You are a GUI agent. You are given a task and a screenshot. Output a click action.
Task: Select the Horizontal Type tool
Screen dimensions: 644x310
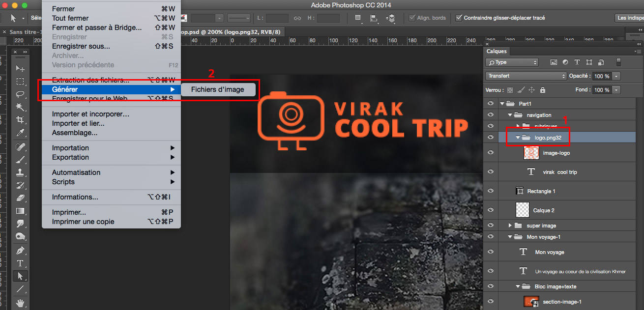(x=20, y=263)
